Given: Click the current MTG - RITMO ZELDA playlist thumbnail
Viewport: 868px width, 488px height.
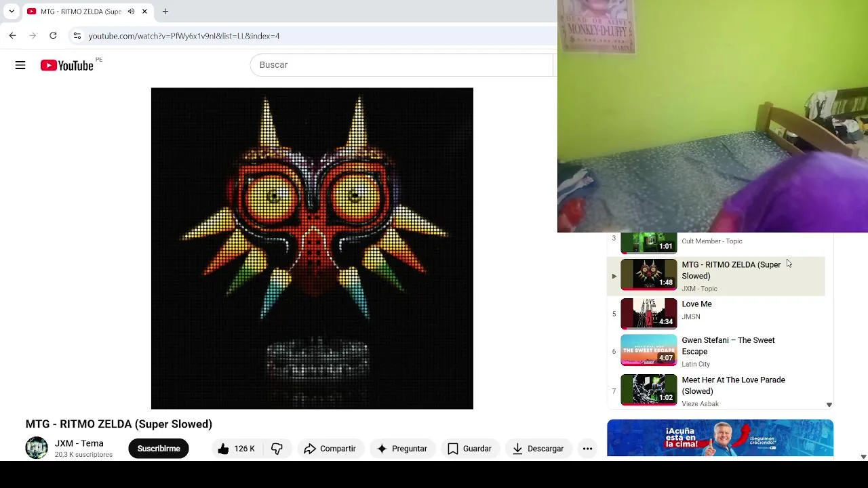Looking at the screenshot, I should (x=649, y=274).
